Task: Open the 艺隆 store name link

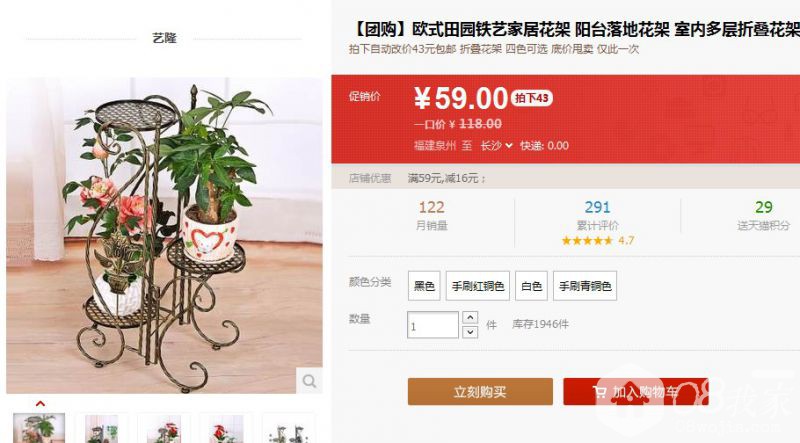Action: click(x=164, y=38)
